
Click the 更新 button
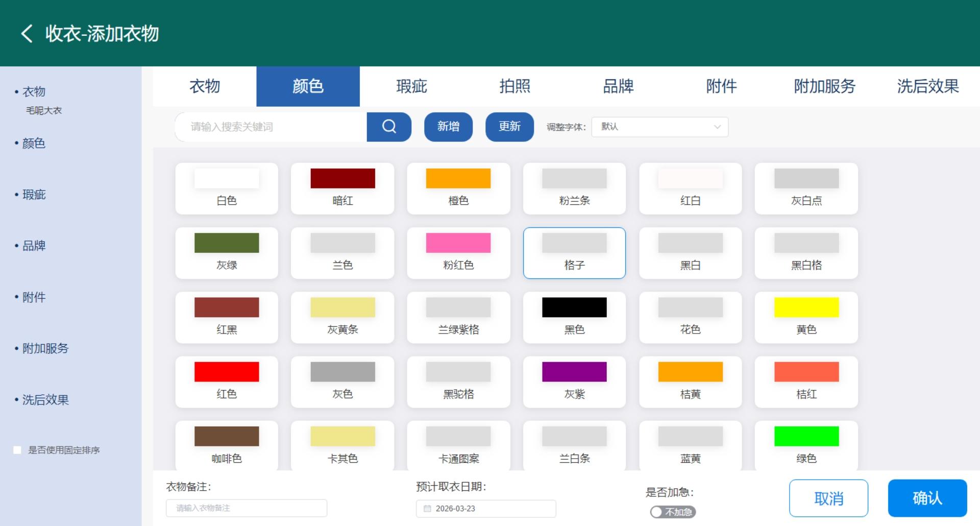(x=509, y=127)
